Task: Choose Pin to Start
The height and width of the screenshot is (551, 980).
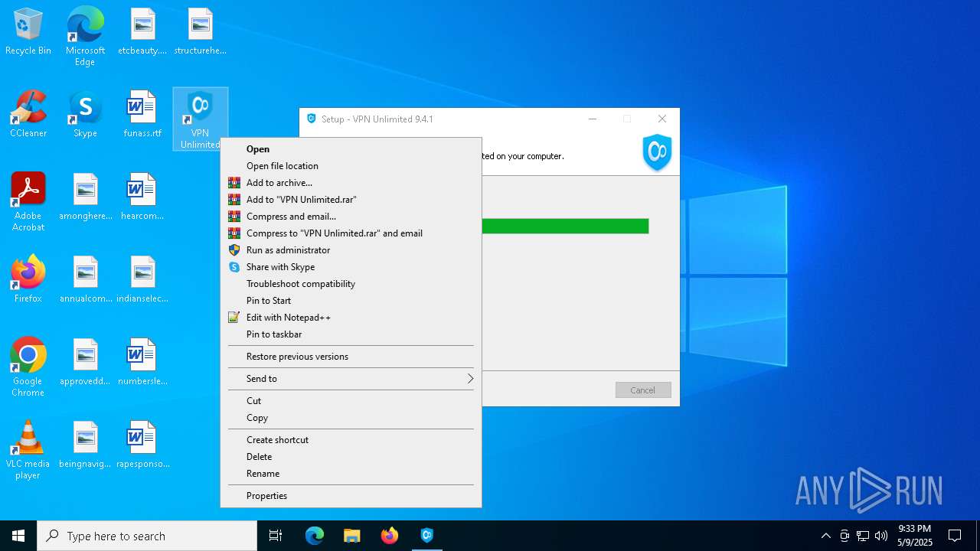Action: pyautogui.click(x=351, y=301)
